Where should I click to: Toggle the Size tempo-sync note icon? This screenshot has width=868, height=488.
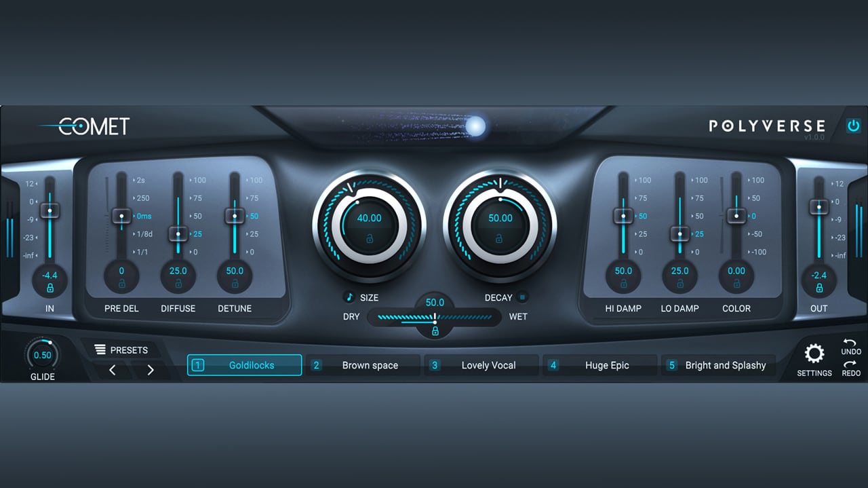click(x=349, y=297)
